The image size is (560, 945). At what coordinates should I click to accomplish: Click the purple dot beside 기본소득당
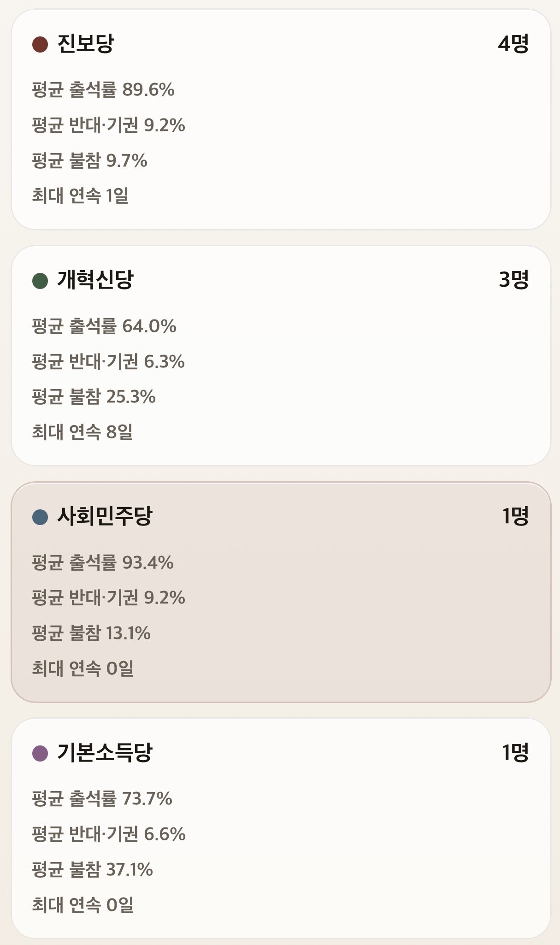click(40, 753)
